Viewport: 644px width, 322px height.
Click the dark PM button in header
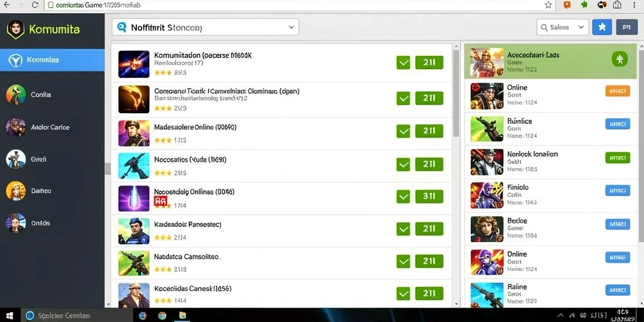pyautogui.click(x=626, y=27)
